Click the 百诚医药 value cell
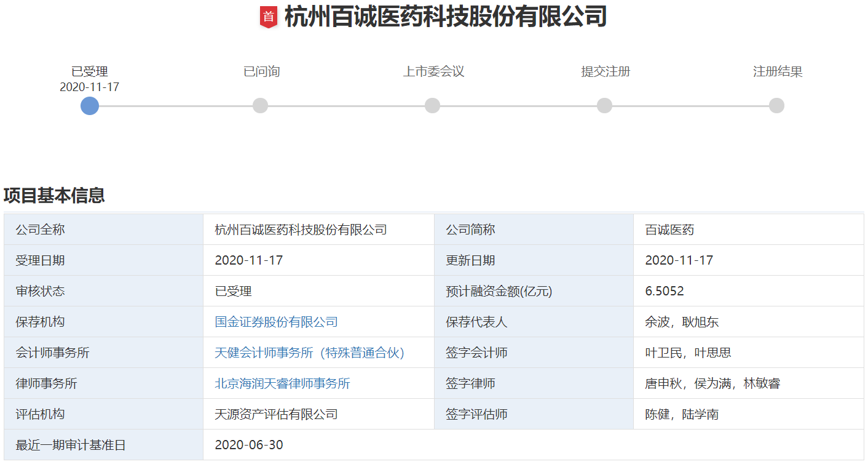 (749, 230)
